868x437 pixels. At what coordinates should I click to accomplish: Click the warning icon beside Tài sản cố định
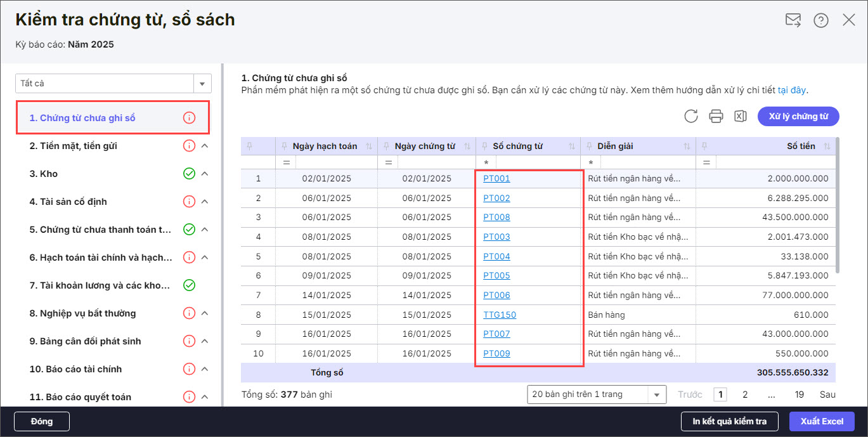tap(189, 202)
